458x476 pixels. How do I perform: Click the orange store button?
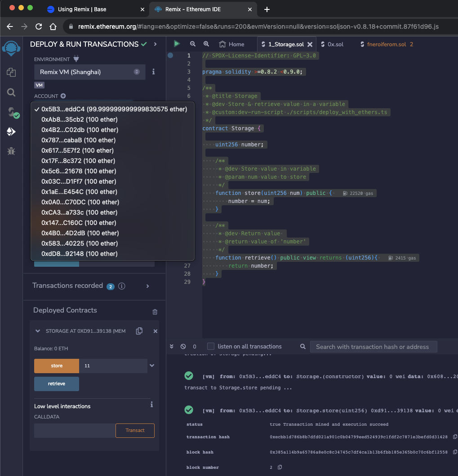[57, 366]
